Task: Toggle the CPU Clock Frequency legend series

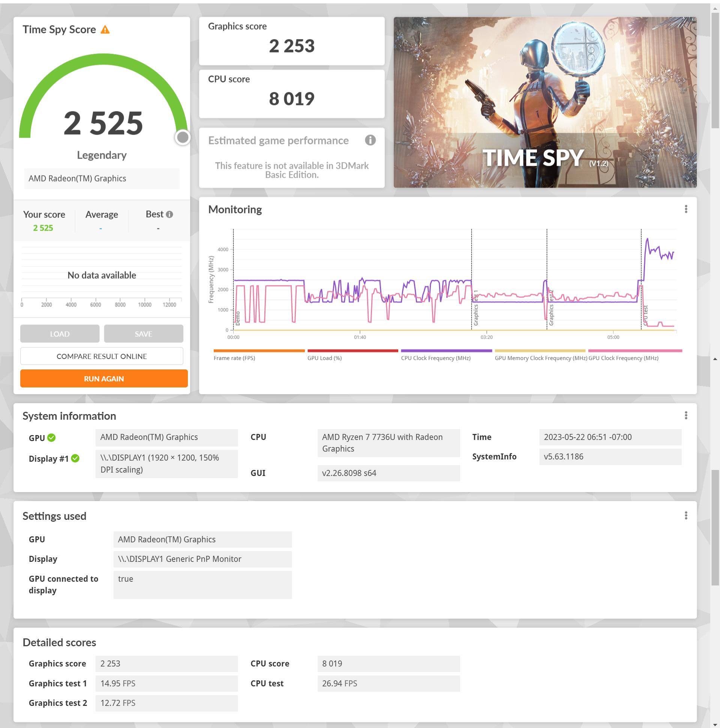Action: click(x=435, y=358)
